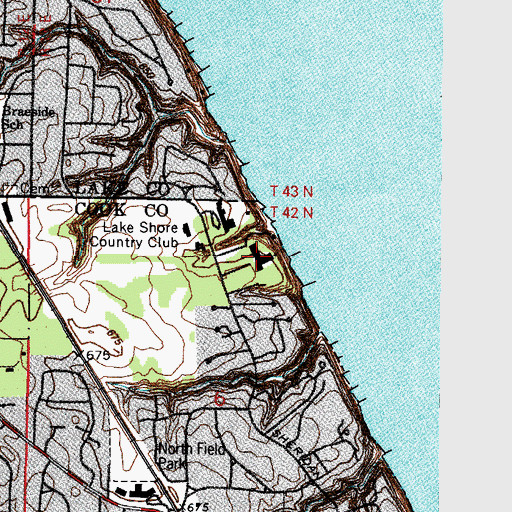Click the SHERIDAN road label
The height and width of the screenshot is (512, 512).
pyautogui.click(x=295, y=454)
